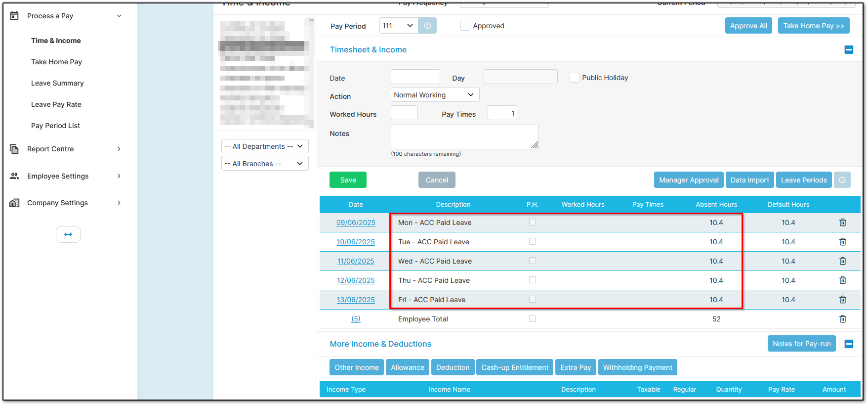Delete the 11/06/2025 Wed ACC Paid Leave row

pyautogui.click(x=843, y=261)
